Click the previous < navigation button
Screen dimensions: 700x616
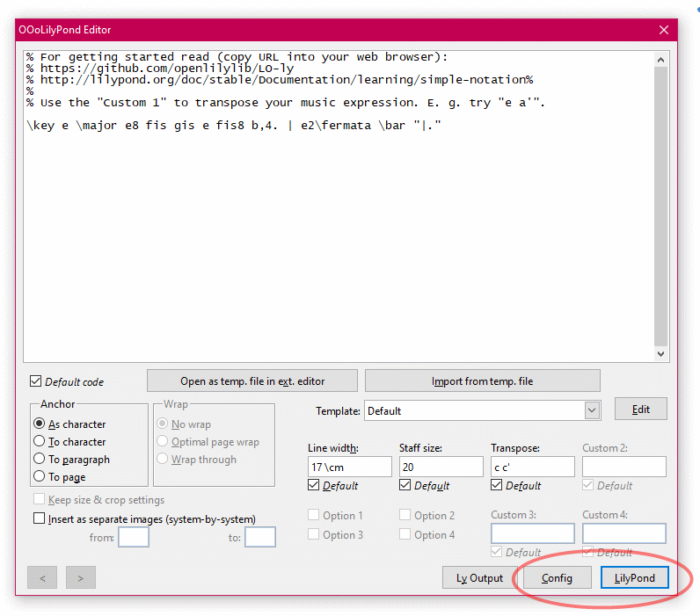click(x=42, y=577)
